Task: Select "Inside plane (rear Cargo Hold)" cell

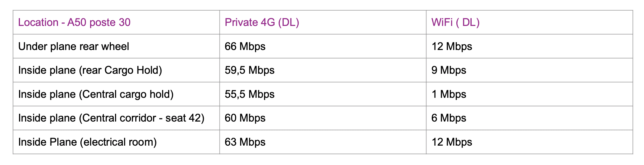Action: click(x=90, y=70)
